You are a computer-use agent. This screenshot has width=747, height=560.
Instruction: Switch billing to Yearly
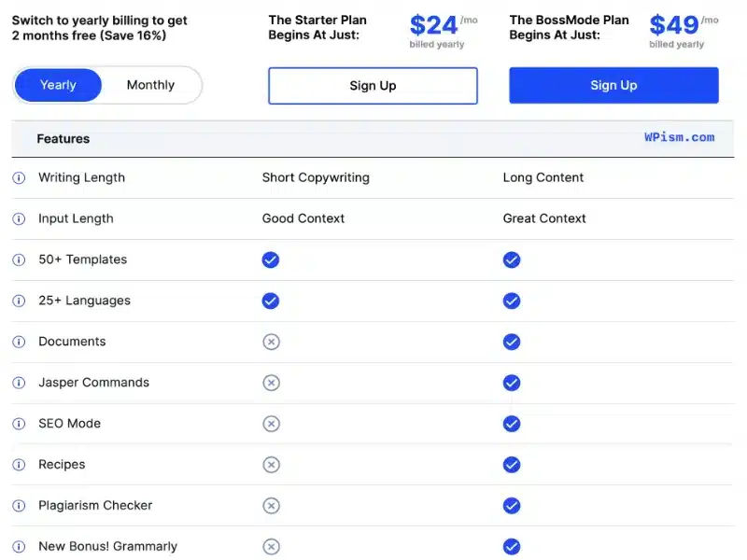[58, 85]
